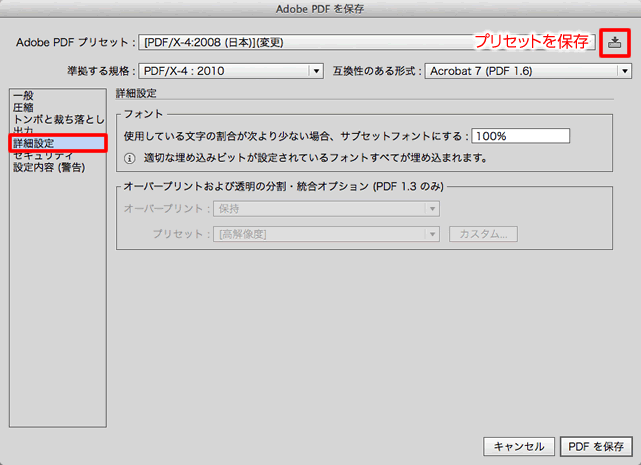Image resolution: width=641 pixels, height=465 pixels.
Task: Open the Adobe PDF プリセット dropdown
Action: point(366,42)
